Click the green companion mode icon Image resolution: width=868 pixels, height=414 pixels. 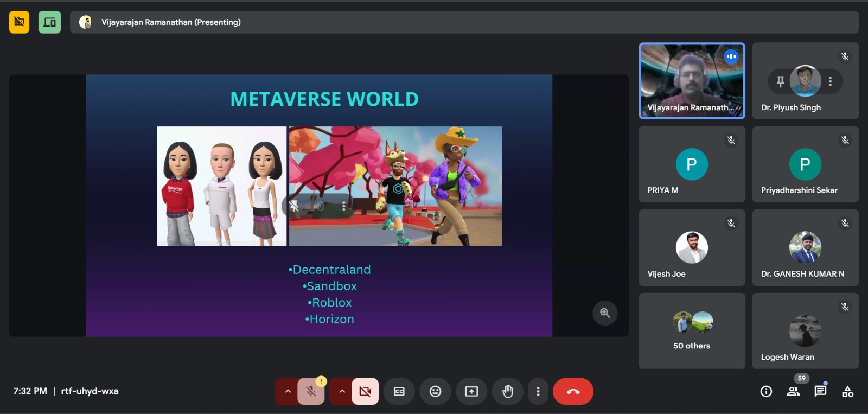50,22
